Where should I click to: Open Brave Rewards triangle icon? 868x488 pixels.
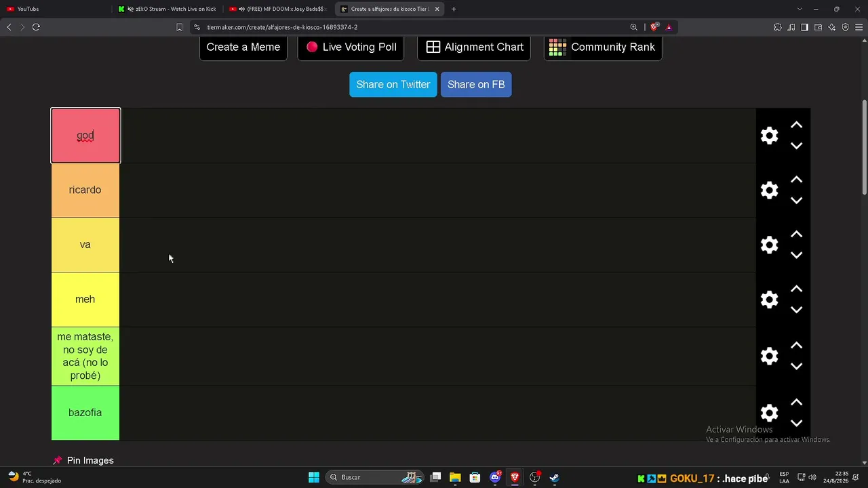pos(669,27)
